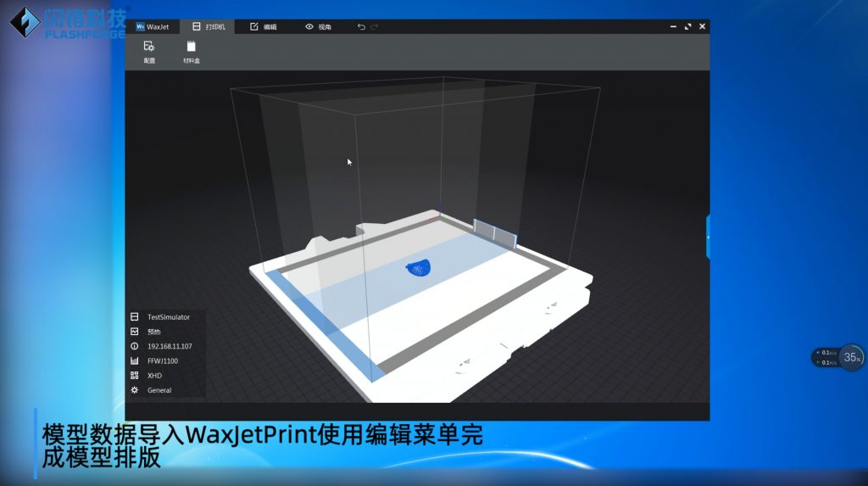
Task: Select the blue mesh model on the build plate
Action: click(419, 268)
